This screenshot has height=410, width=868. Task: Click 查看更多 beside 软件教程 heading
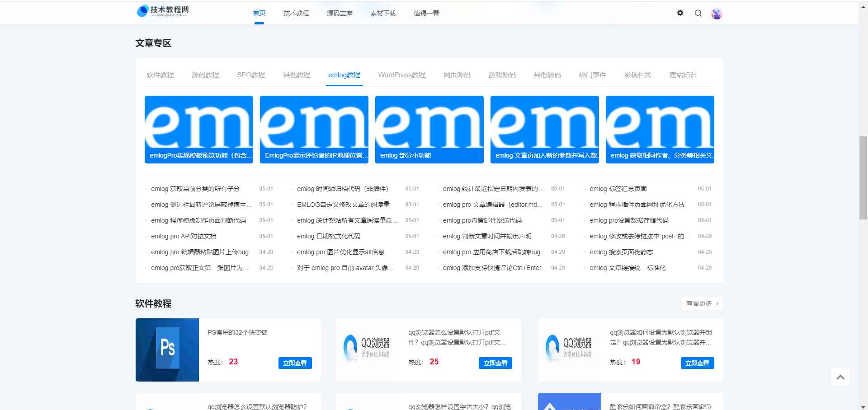click(x=703, y=303)
